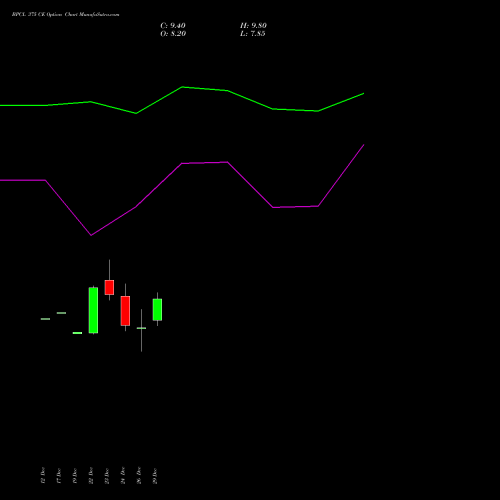The height and width of the screenshot is (500, 500).
Task: Select the open value 'O: 8.20'
Action: 173,34
